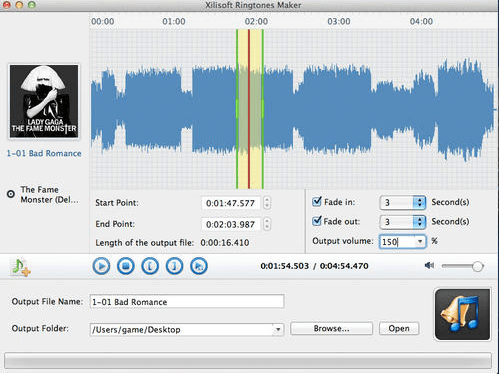Stop playback with the stop button

pos(126,266)
